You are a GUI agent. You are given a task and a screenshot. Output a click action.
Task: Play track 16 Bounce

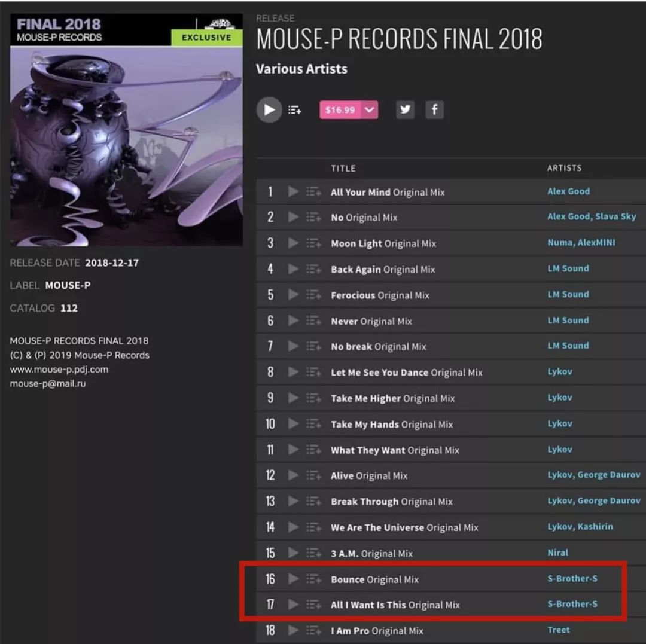pyautogui.click(x=293, y=579)
